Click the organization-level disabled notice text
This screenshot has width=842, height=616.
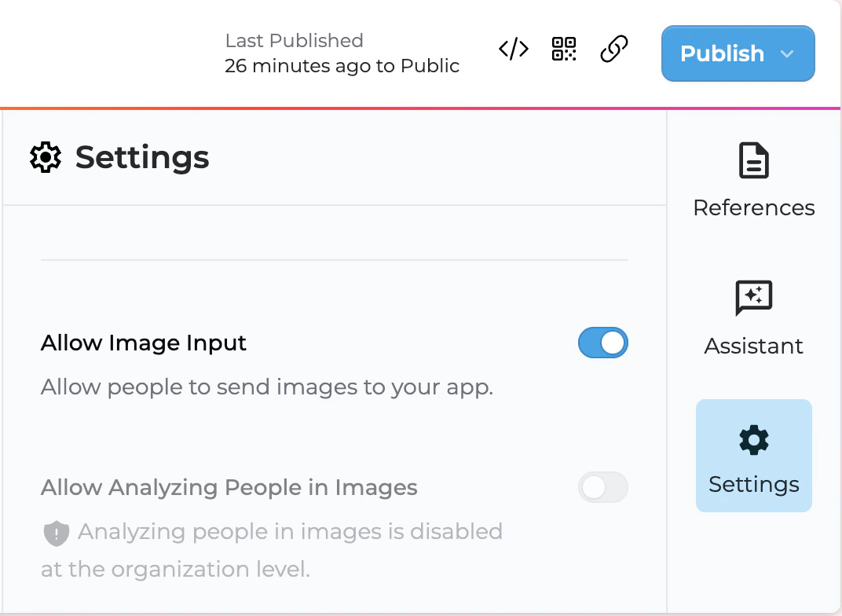pyautogui.click(x=272, y=550)
